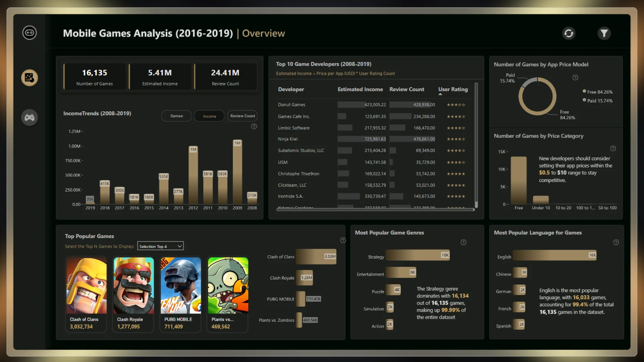This screenshot has height=362, width=644.
Task: Select the Number of Games card
Action: (95, 77)
